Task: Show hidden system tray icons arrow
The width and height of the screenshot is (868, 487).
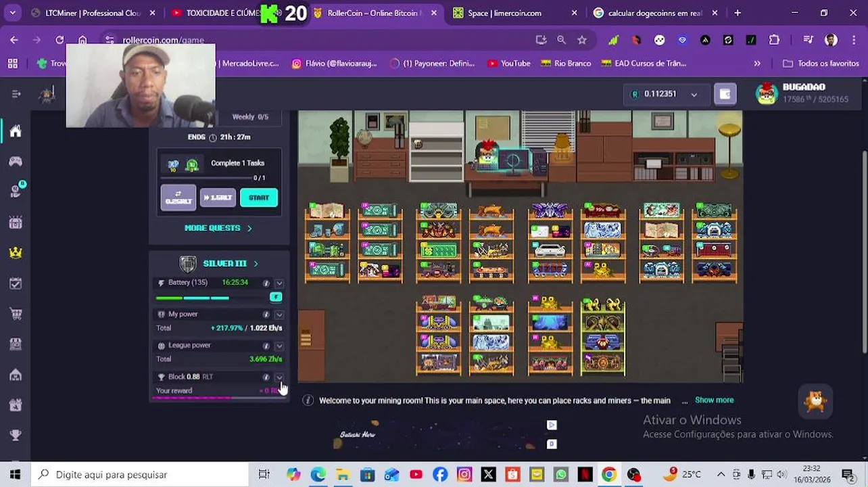Action: coord(721,475)
